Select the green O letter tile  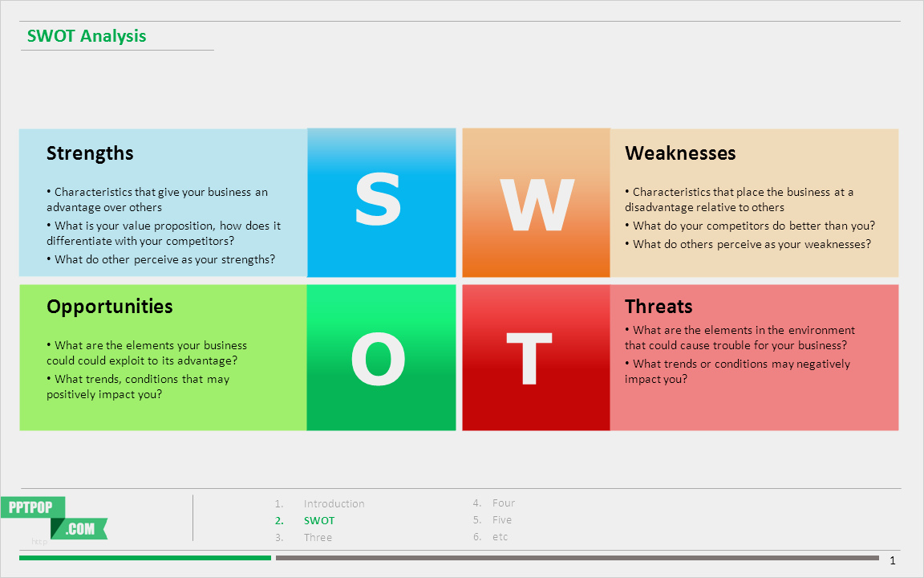[381, 358]
